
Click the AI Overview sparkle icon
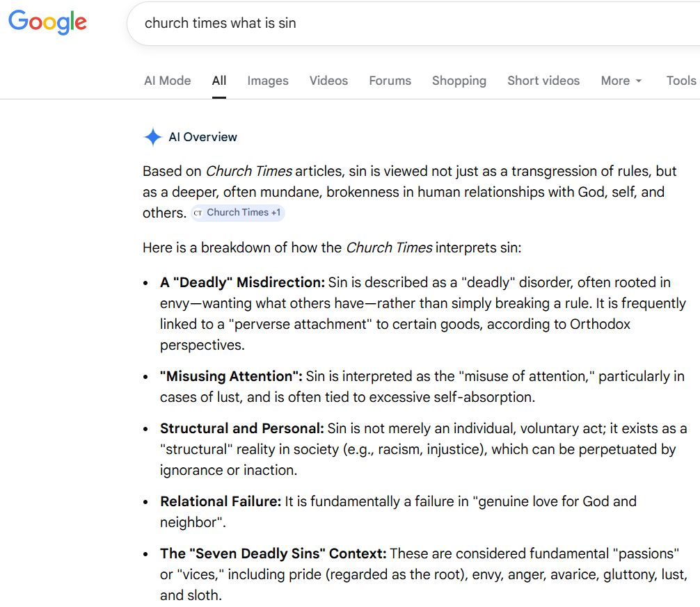click(x=152, y=137)
